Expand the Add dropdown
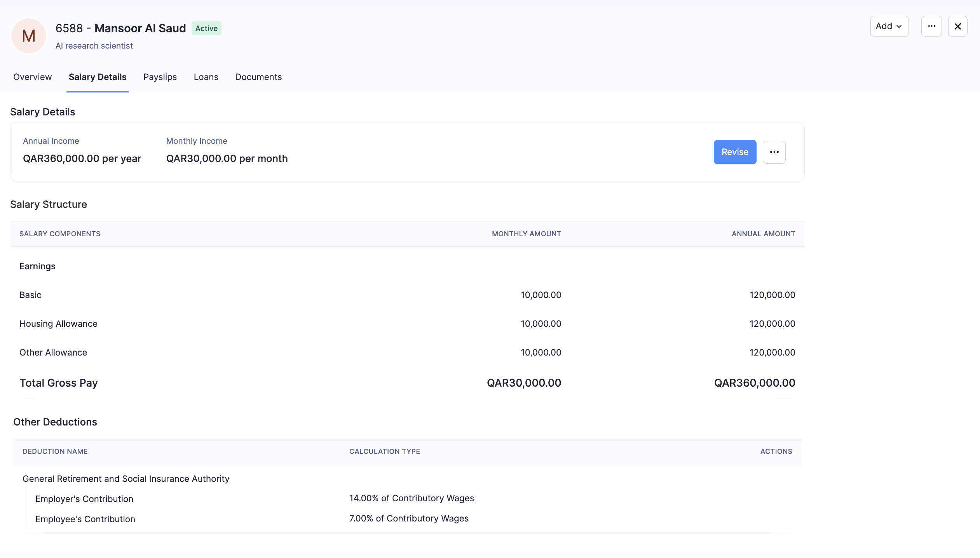 click(889, 26)
